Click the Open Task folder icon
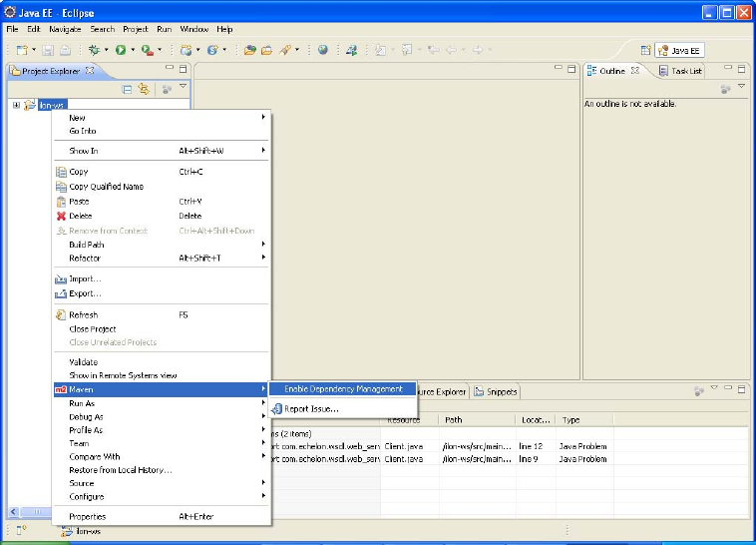 (266, 50)
